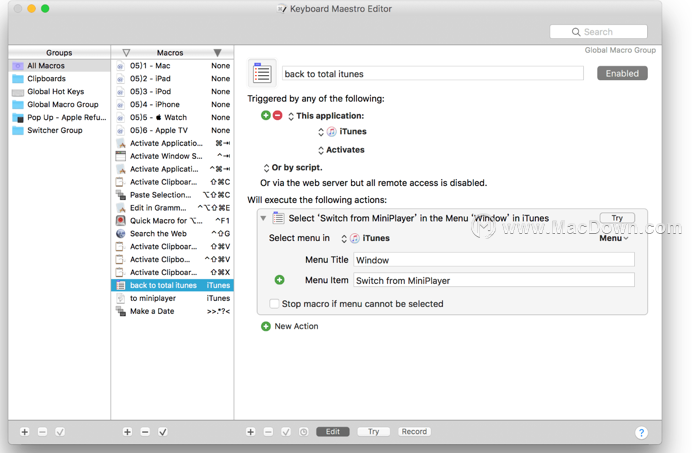This screenshot has height=453, width=692.
Task: Click green plus next to Menu Item
Action: [279, 280]
